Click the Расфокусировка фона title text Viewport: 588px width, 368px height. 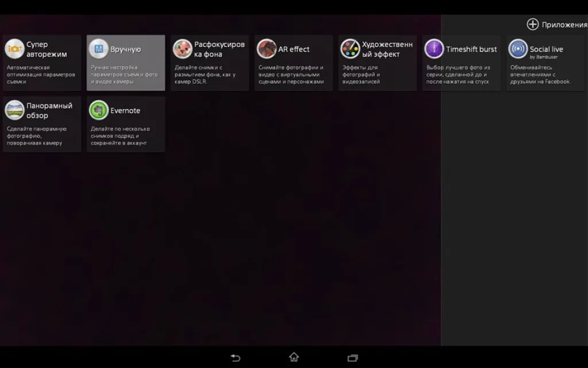tap(219, 49)
